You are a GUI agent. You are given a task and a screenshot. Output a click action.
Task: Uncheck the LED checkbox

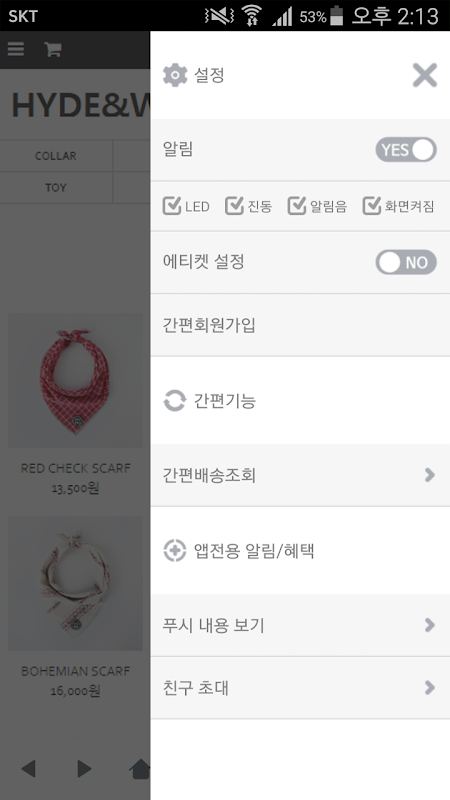click(172, 206)
